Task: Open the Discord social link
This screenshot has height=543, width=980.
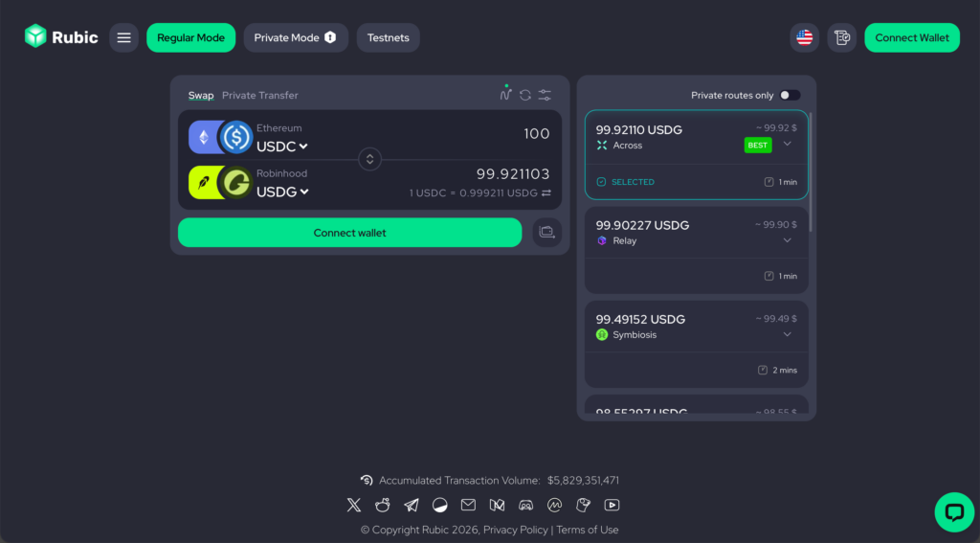Action: 525,505
